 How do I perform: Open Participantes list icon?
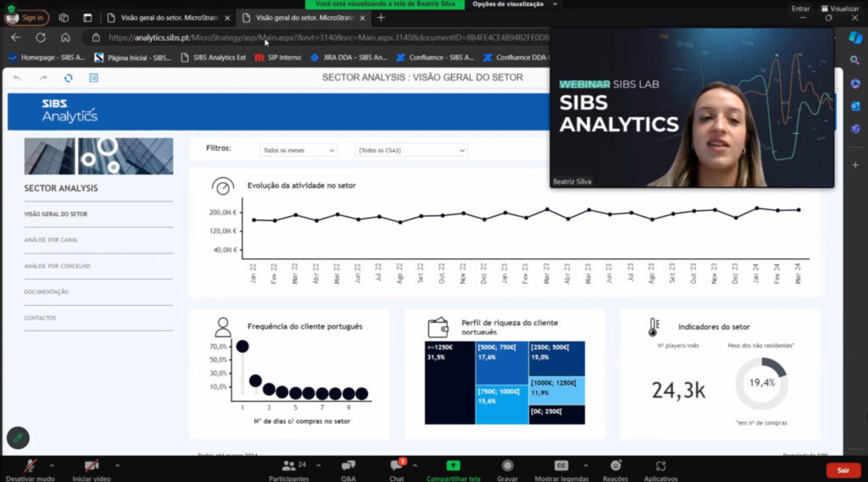(289, 466)
